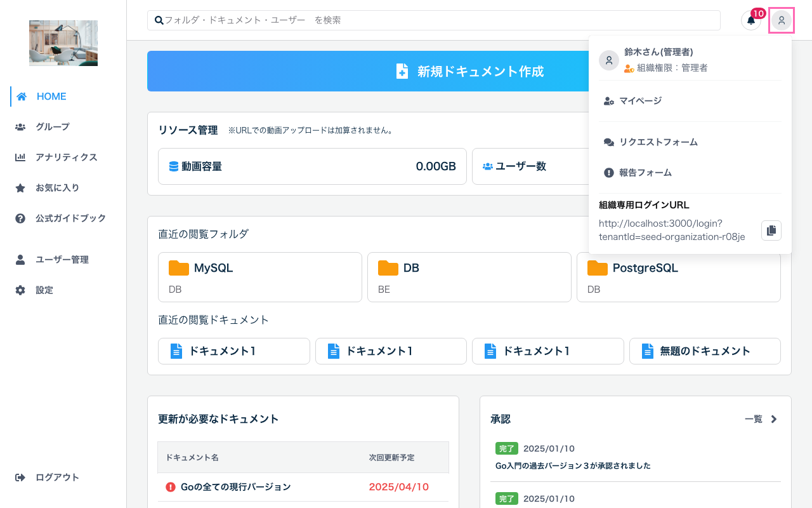Open 報告フォーム from the account menu
The height and width of the screenshot is (508, 812).
click(647, 172)
